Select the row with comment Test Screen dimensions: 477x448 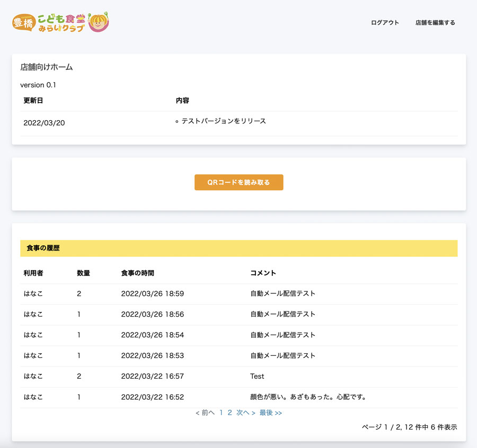click(x=257, y=376)
